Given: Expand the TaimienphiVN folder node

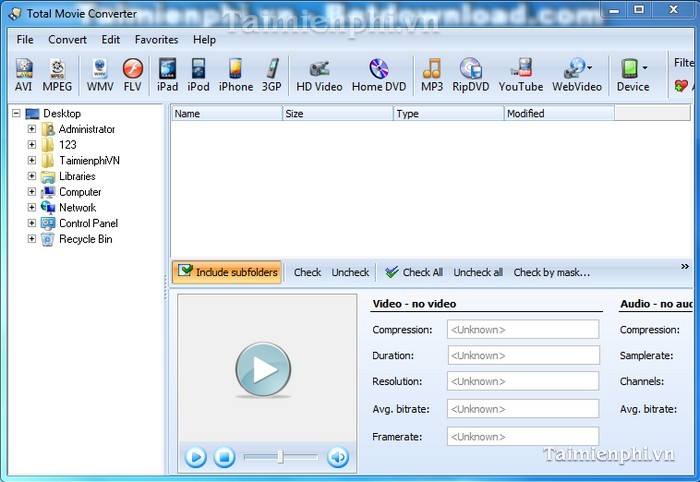Looking at the screenshot, I should (x=32, y=160).
